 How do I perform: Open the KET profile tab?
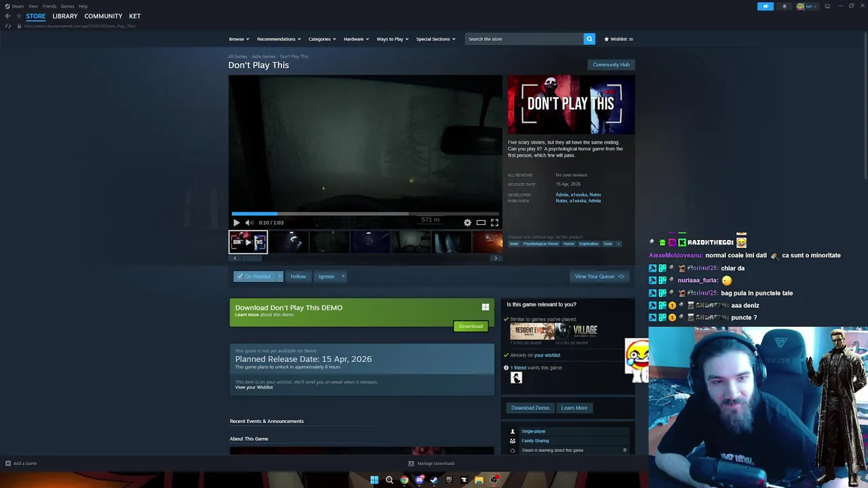point(135,16)
